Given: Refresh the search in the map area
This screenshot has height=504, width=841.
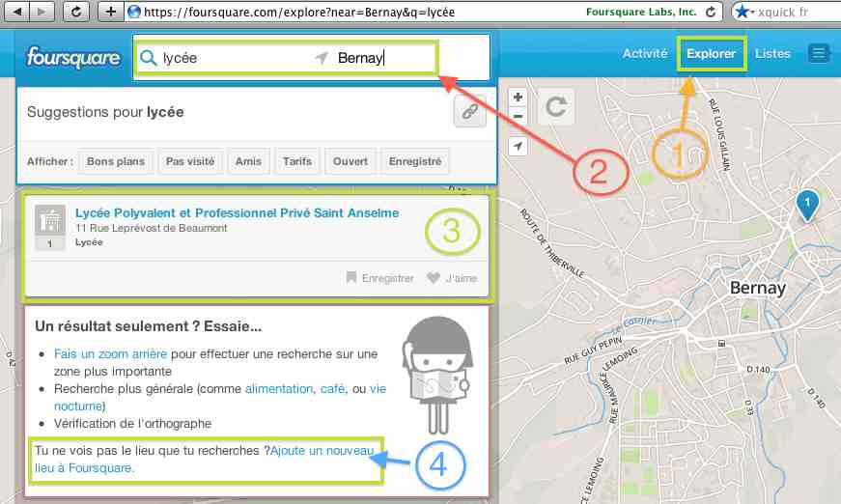Looking at the screenshot, I should 555,107.
